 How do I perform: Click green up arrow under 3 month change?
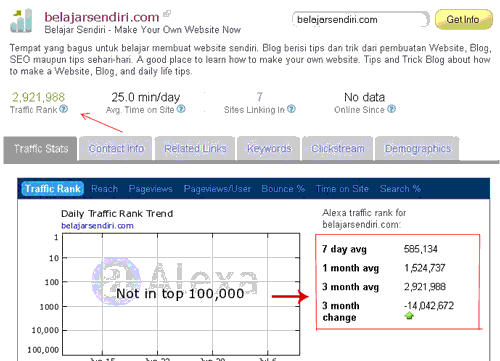[x=409, y=315]
